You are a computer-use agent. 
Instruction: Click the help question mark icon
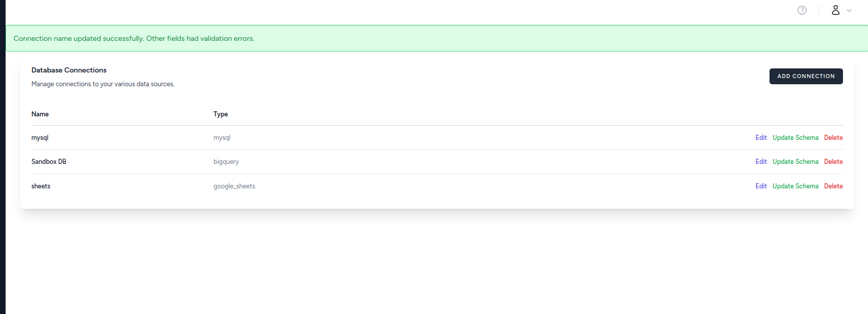pyautogui.click(x=802, y=10)
